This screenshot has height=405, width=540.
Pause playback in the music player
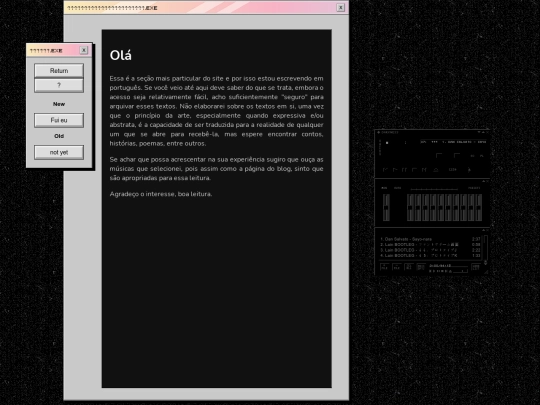tap(405, 170)
